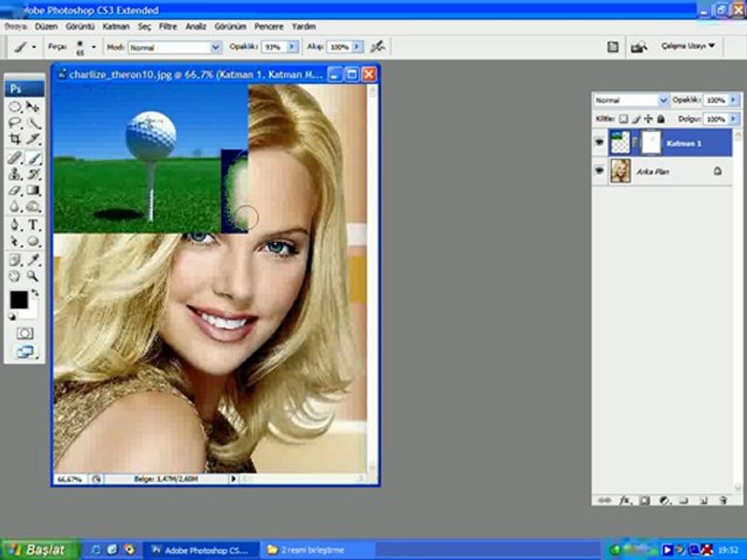
Task: Toggle Quick Mask mode
Action: pyautogui.click(x=25, y=333)
